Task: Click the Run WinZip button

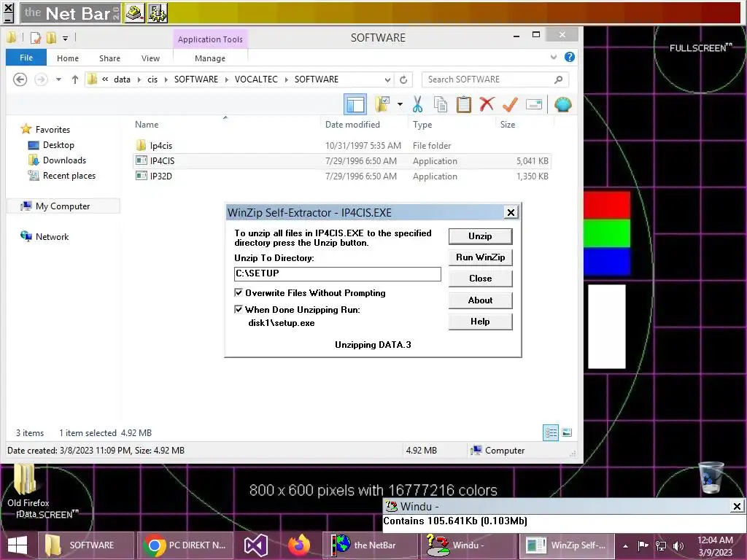Action: coord(480,257)
